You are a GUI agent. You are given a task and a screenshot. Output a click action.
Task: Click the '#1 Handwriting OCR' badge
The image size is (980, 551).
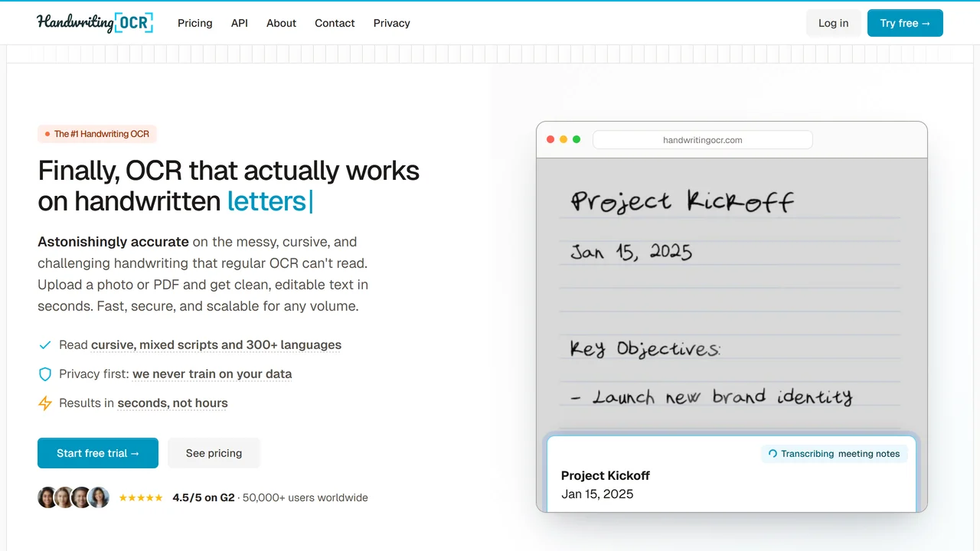pos(97,134)
